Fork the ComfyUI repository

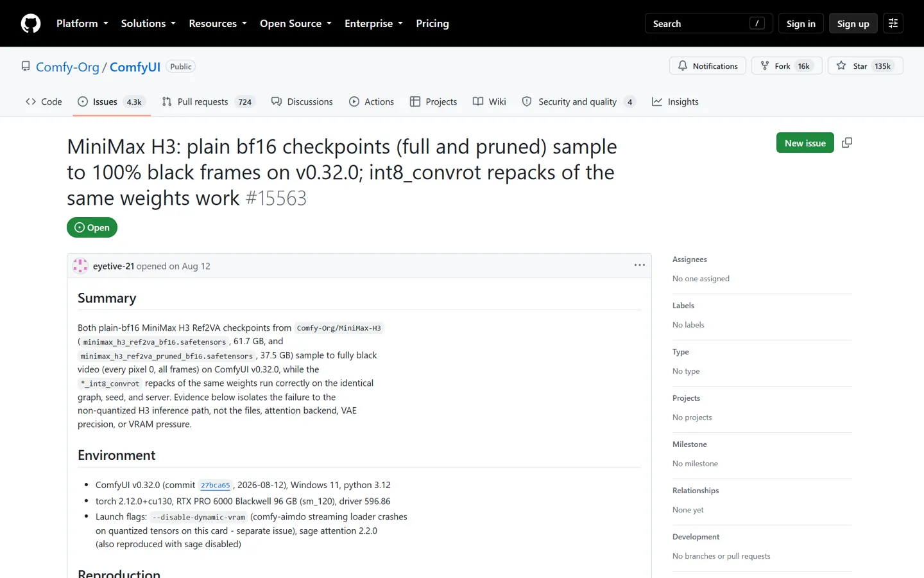[x=787, y=66]
